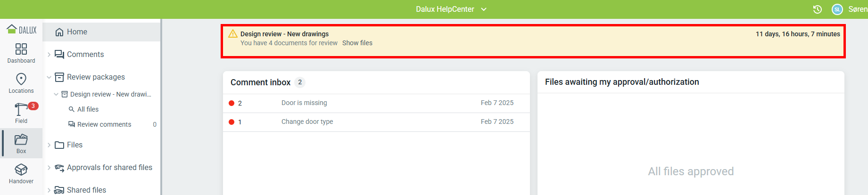This screenshot has width=868, height=195.
Task: Open All files under review package
Action: coord(88,109)
